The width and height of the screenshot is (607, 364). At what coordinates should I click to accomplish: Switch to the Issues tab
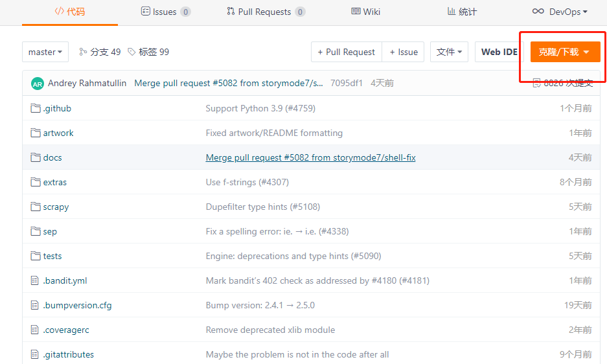[166, 12]
